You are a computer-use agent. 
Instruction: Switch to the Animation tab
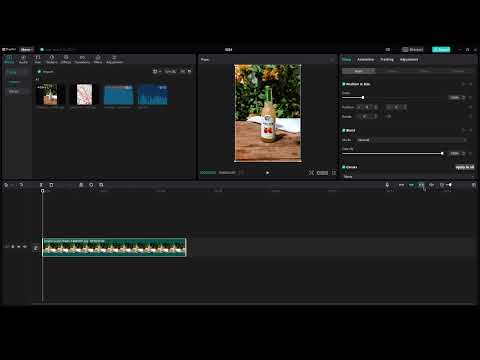(x=365, y=59)
